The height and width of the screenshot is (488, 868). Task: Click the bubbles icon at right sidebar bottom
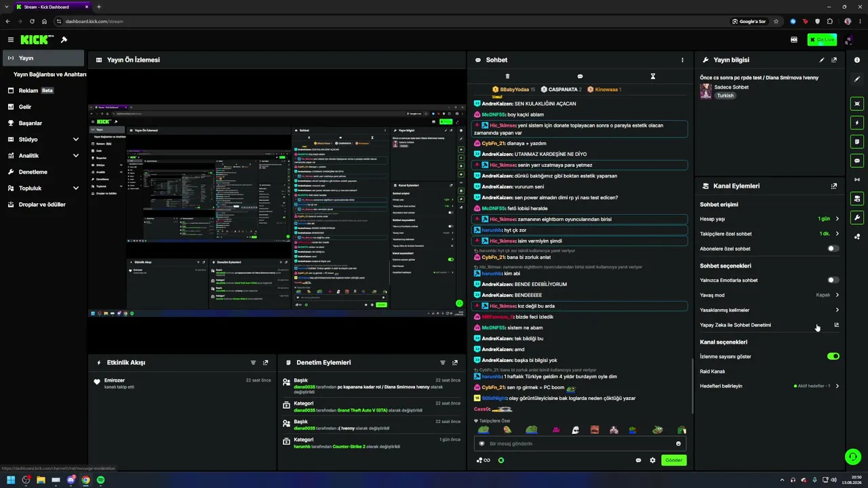coord(857,237)
